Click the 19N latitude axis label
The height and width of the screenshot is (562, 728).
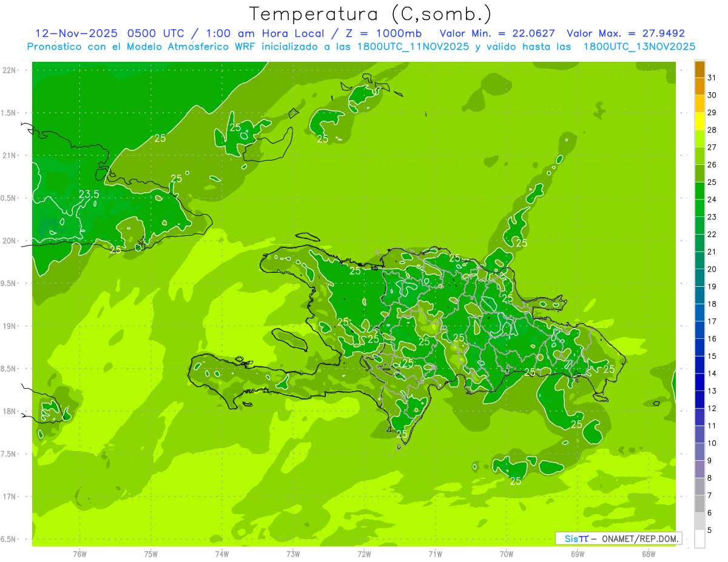tap(8, 326)
